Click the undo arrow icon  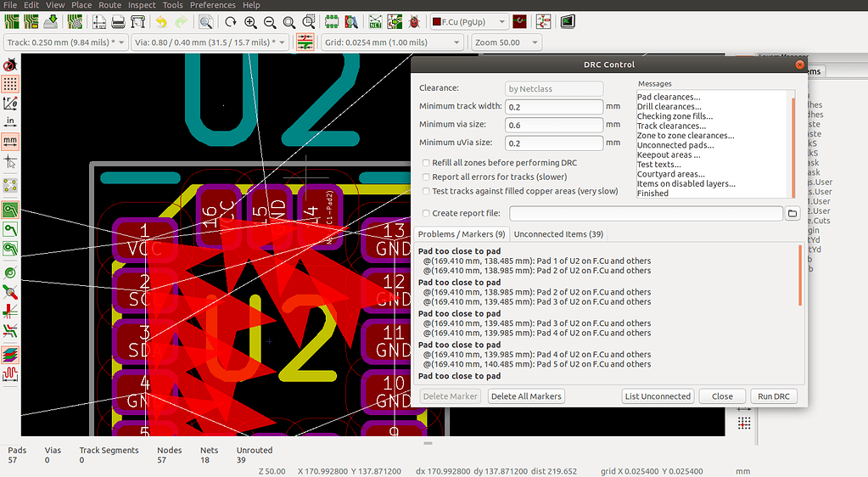point(160,21)
